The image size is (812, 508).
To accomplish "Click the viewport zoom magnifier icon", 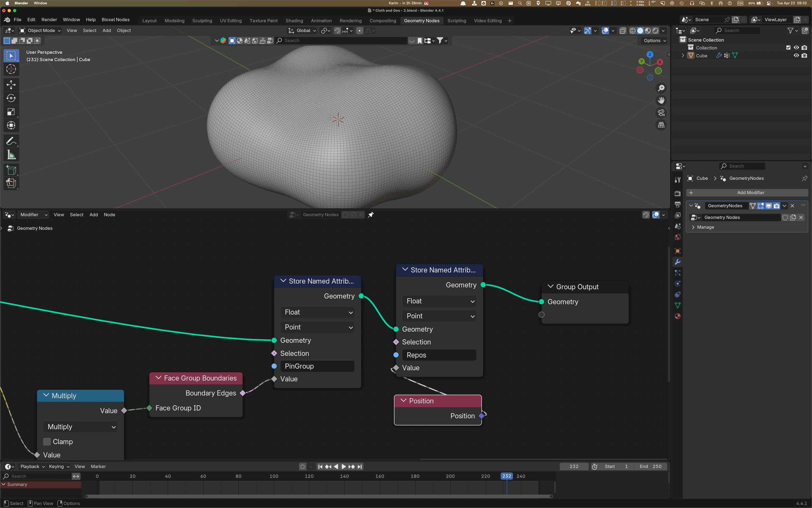I will tap(661, 88).
